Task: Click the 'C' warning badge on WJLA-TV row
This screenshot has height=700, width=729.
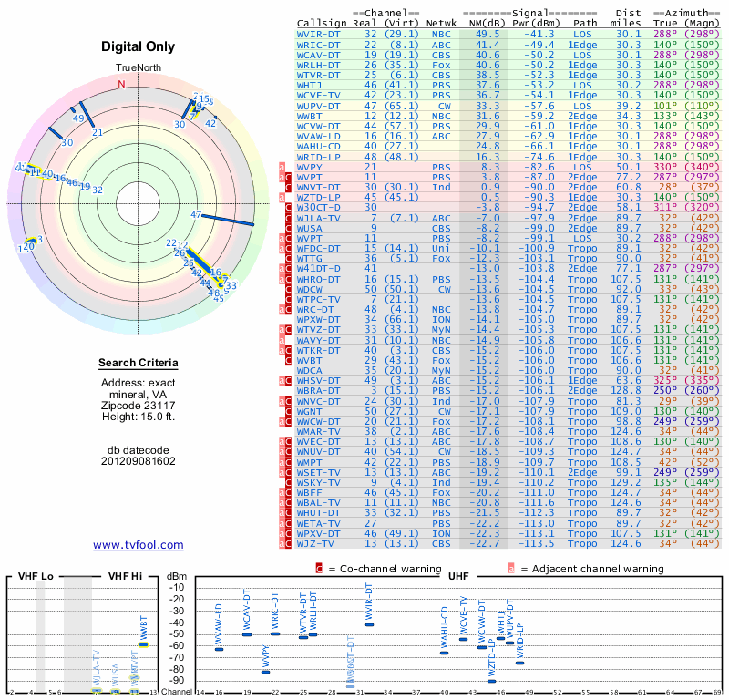Action: click(x=288, y=218)
